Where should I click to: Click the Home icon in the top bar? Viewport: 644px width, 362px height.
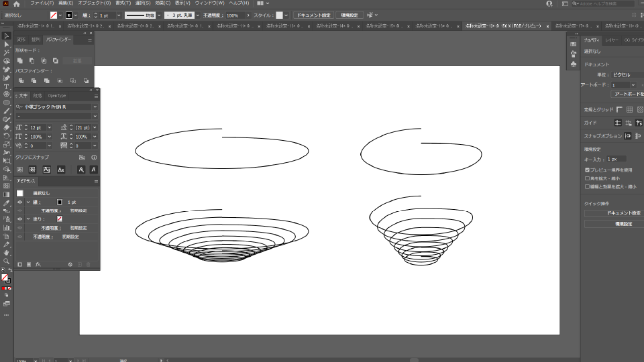(17, 4)
